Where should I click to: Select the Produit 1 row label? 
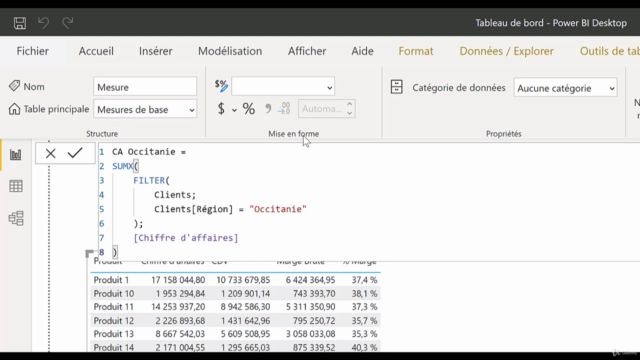coord(111,280)
